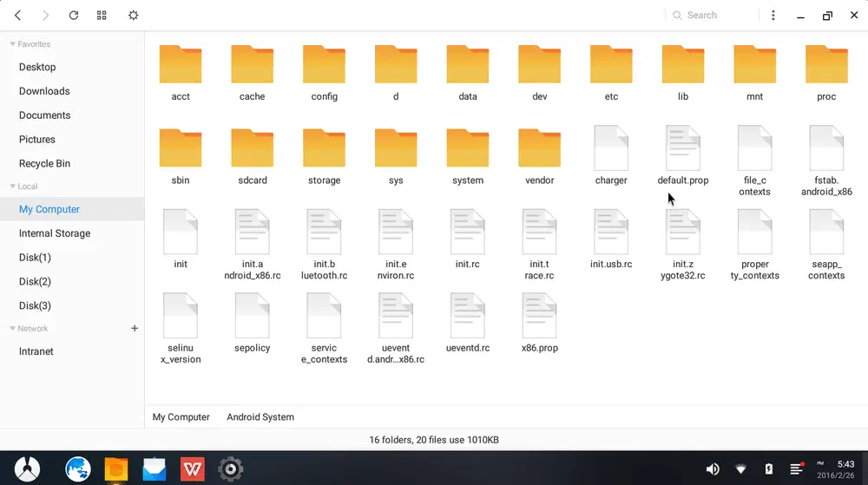Select the init.environ.rc file
The height and width of the screenshot is (485, 868).
coord(396,246)
